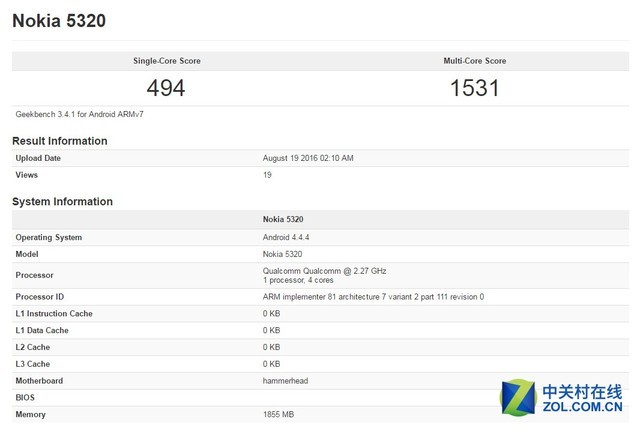Click the ZOL.COM.CN watermark text
Screen dimensions: 640x428
(x=585, y=410)
